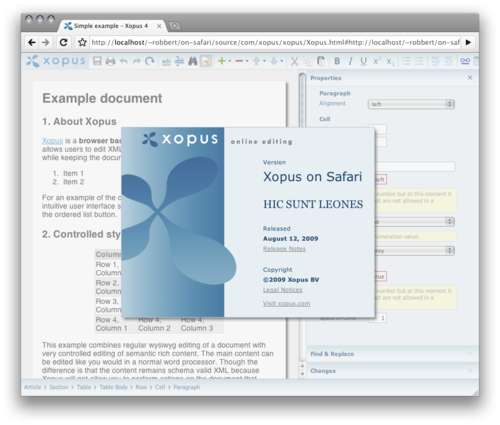The height and width of the screenshot is (425, 500).
Task: Click the browser Back arrow button
Action: pos(32,42)
